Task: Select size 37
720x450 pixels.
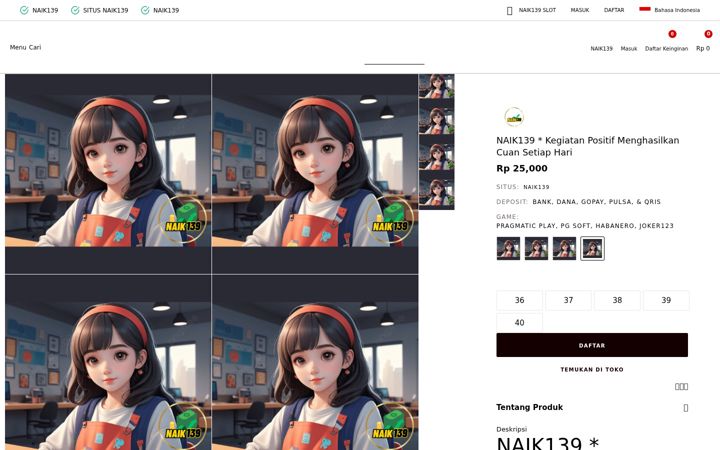Action: pos(568,300)
